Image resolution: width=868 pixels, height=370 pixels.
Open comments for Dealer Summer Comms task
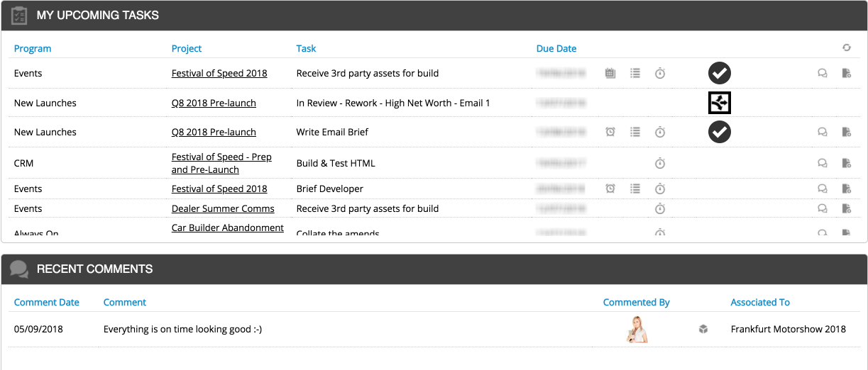[823, 208]
